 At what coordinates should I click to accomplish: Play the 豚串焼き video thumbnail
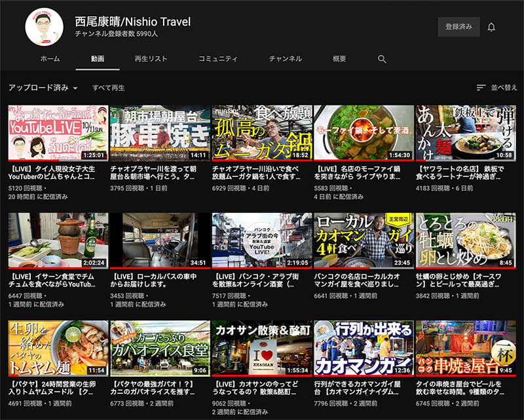click(x=160, y=133)
